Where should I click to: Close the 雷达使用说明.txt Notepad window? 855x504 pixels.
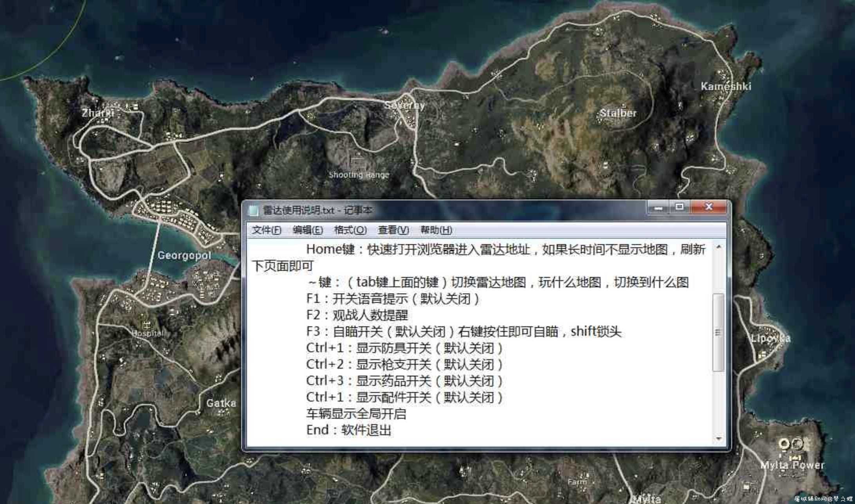click(x=709, y=207)
